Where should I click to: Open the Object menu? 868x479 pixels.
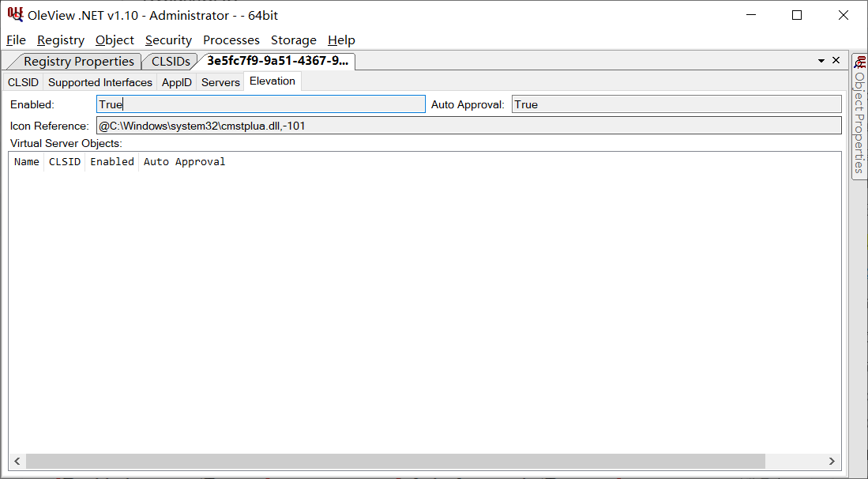[115, 40]
